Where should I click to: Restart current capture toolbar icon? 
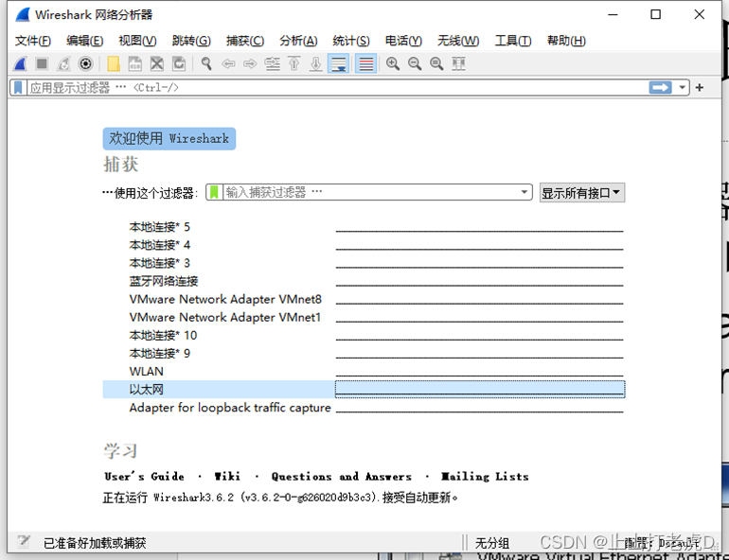[63, 63]
